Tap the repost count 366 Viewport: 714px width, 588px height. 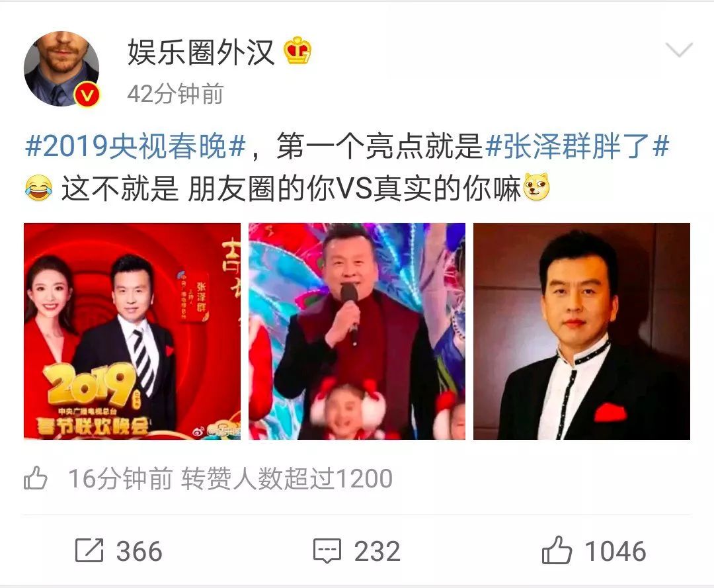tap(139, 551)
